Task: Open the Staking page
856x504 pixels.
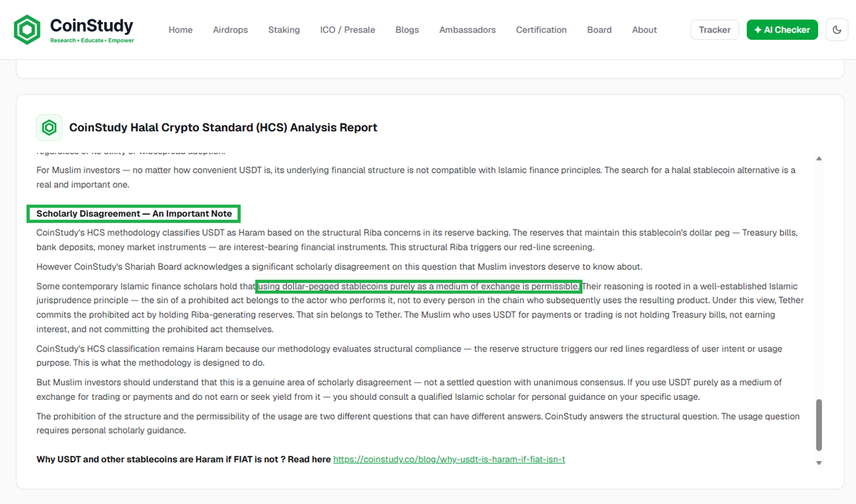Action: [x=284, y=30]
